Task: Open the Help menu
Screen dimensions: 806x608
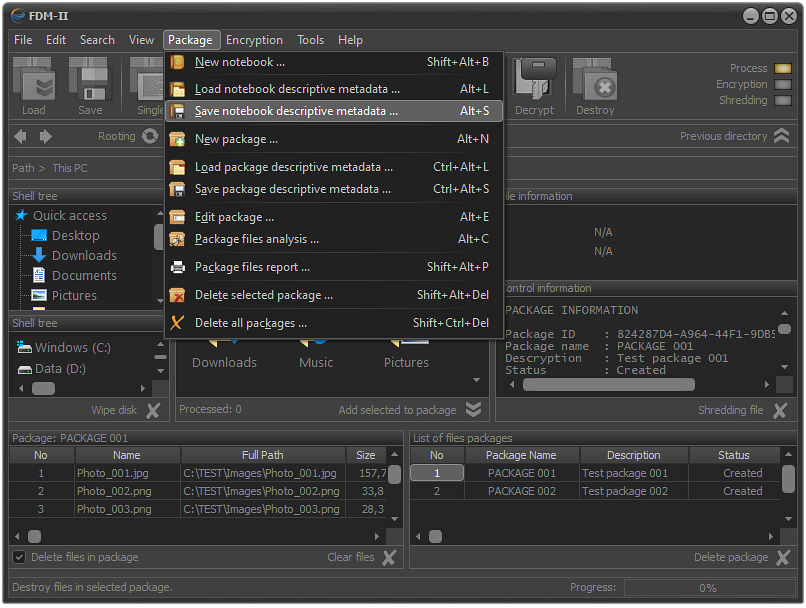Action: point(350,40)
